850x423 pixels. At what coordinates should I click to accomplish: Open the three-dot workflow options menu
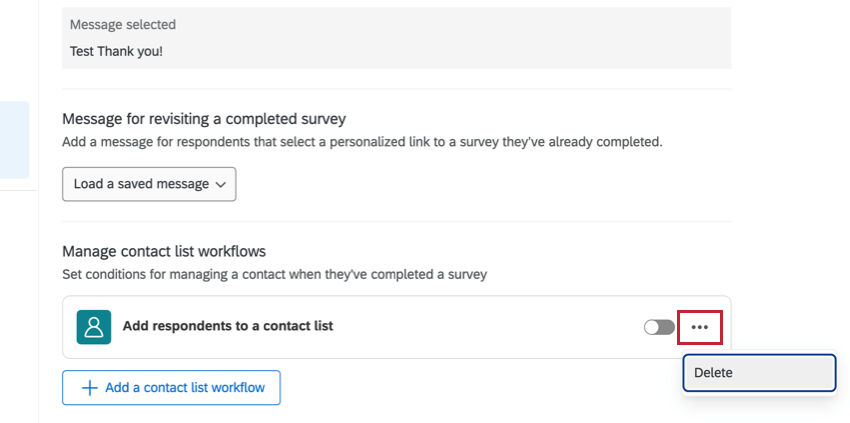click(700, 327)
